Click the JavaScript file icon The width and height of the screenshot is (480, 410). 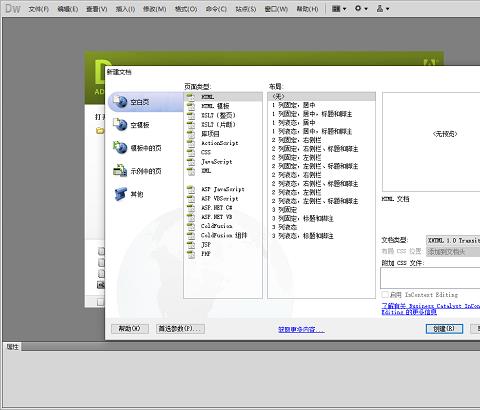(x=191, y=162)
